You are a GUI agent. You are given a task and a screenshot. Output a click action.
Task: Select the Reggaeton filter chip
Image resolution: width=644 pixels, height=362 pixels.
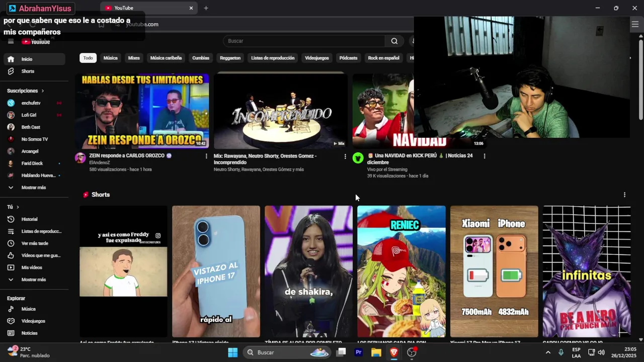[230, 58]
